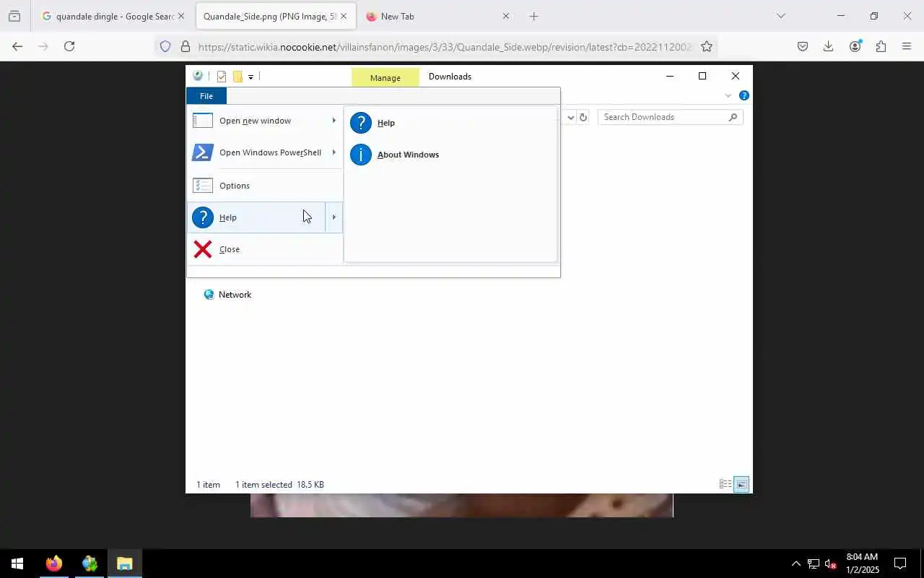Expand Open new window submenu arrow
This screenshot has width=924, height=578.
click(x=334, y=121)
